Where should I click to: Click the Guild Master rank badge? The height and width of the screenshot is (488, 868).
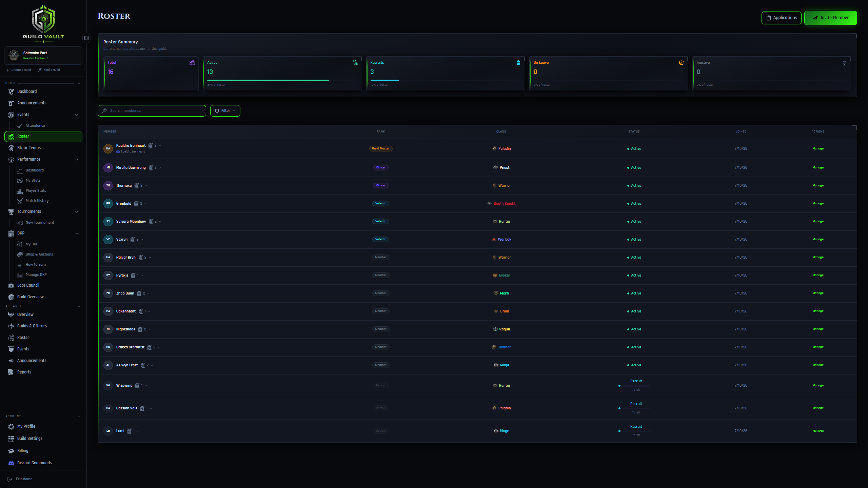click(381, 149)
